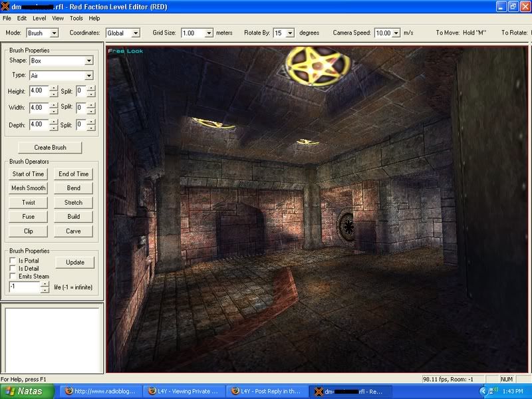Click the Mesh Smooth operator button
The width and height of the screenshot is (532, 399).
point(28,188)
